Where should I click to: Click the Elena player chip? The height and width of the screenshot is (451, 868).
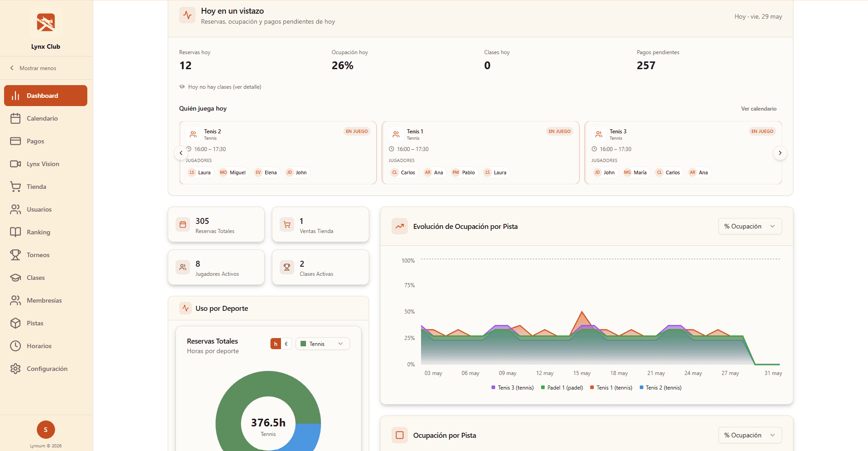[266, 172]
